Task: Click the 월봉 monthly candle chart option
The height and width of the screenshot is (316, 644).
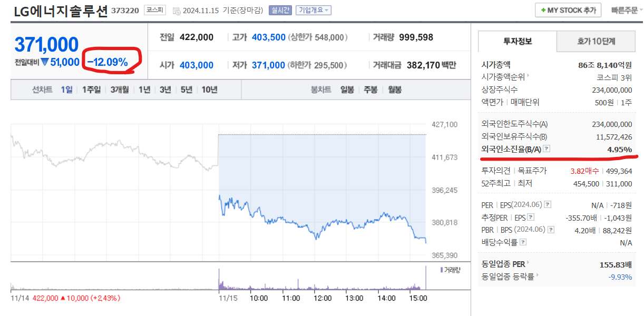Action: click(x=395, y=90)
